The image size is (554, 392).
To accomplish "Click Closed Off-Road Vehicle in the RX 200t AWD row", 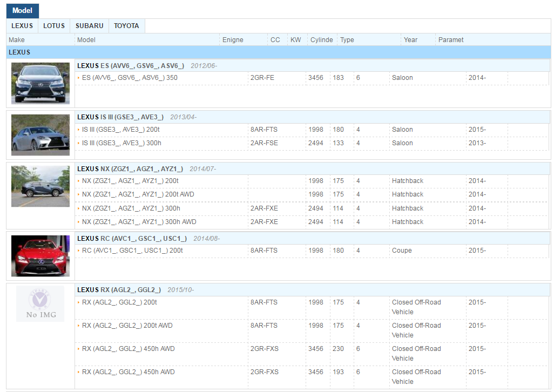I will pyautogui.click(x=416, y=330).
